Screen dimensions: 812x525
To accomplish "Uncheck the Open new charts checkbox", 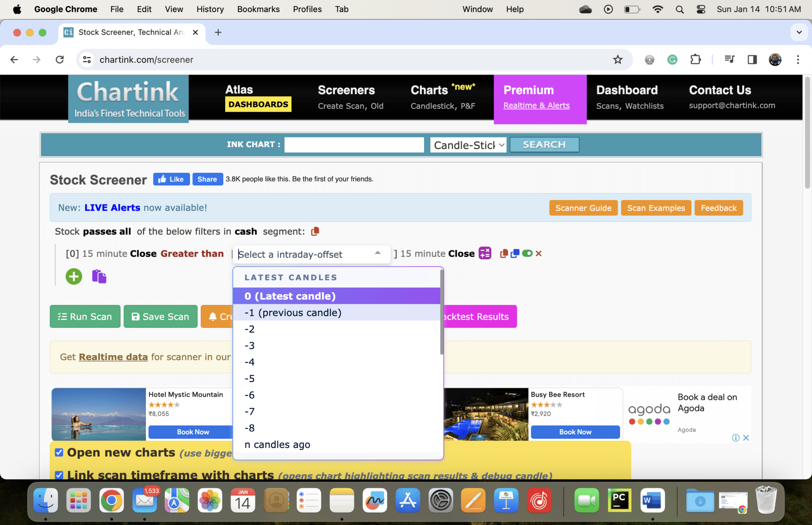I will tap(59, 452).
